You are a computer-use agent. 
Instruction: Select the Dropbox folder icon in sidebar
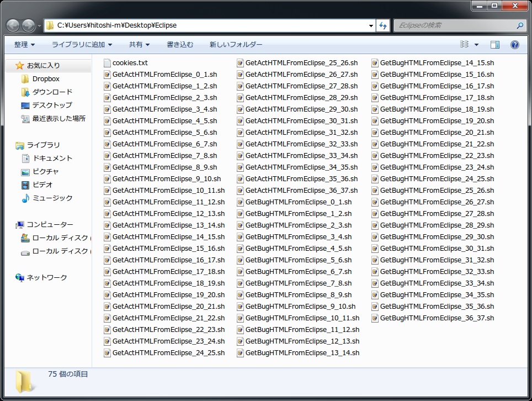[x=25, y=79]
